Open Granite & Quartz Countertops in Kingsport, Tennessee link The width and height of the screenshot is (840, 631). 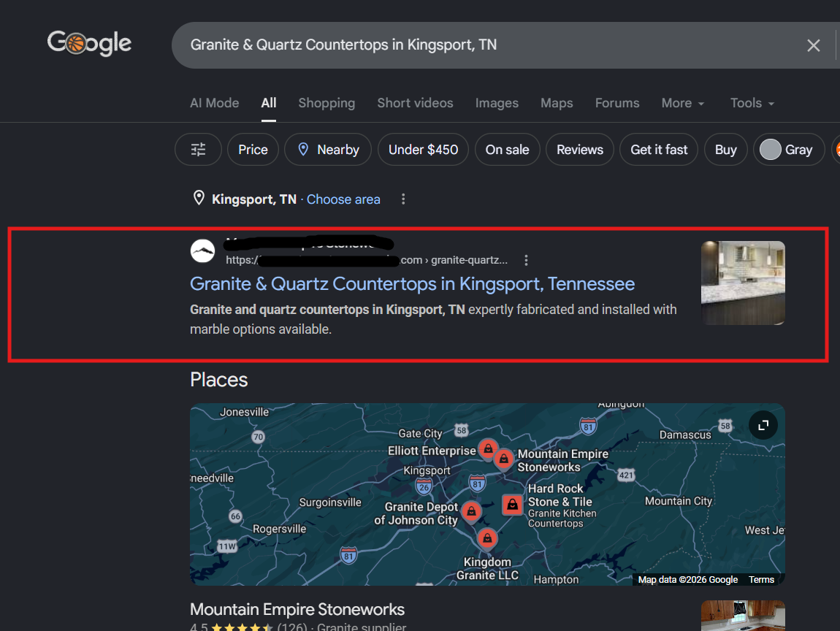point(412,284)
